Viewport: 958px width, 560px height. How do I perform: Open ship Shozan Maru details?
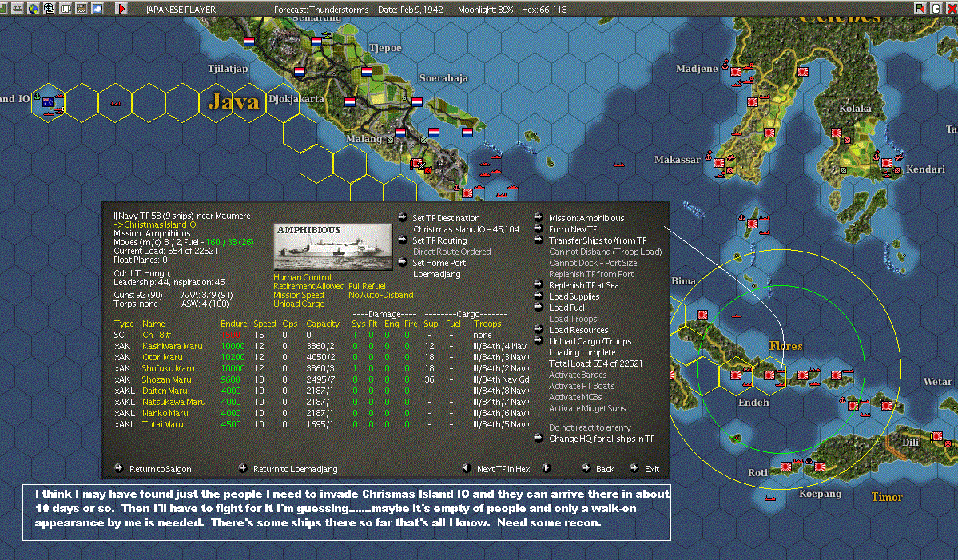pos(166,379)
